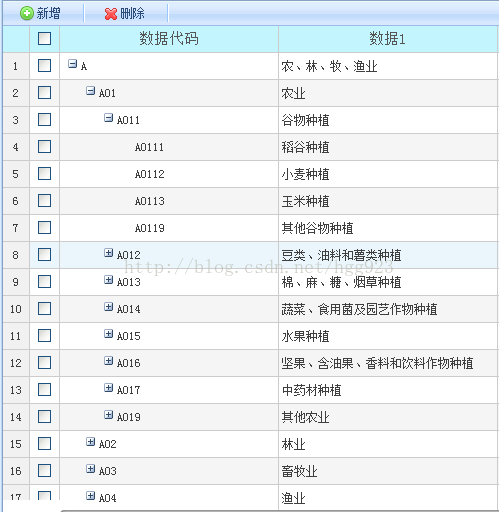The image size is (499, 512).
Task: Click the A03 code label
Action: pyautogui.click(x=108, y=471)
